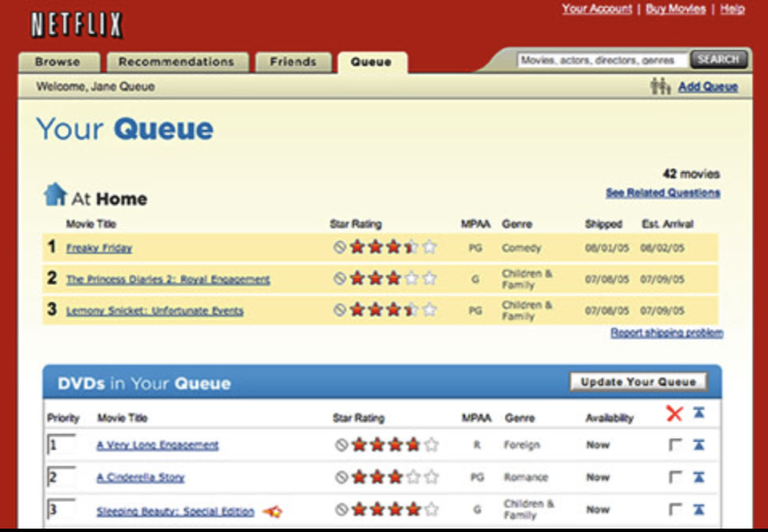Image resolution: width=768 pixels, height=532 pixels.
Task: Open the Friends tab
Action: (x=293, y=62)
